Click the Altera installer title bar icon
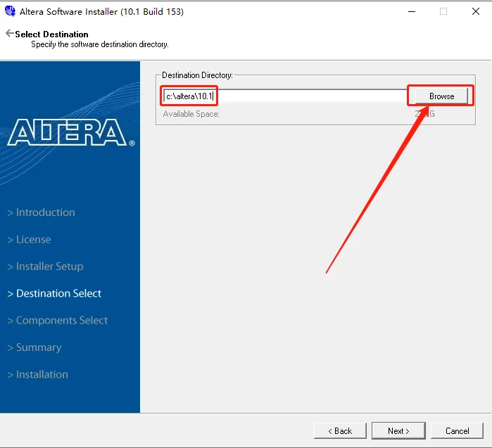The height and width of the screenshot is (448, 492). pyautogui.click(x=10, y=11)
